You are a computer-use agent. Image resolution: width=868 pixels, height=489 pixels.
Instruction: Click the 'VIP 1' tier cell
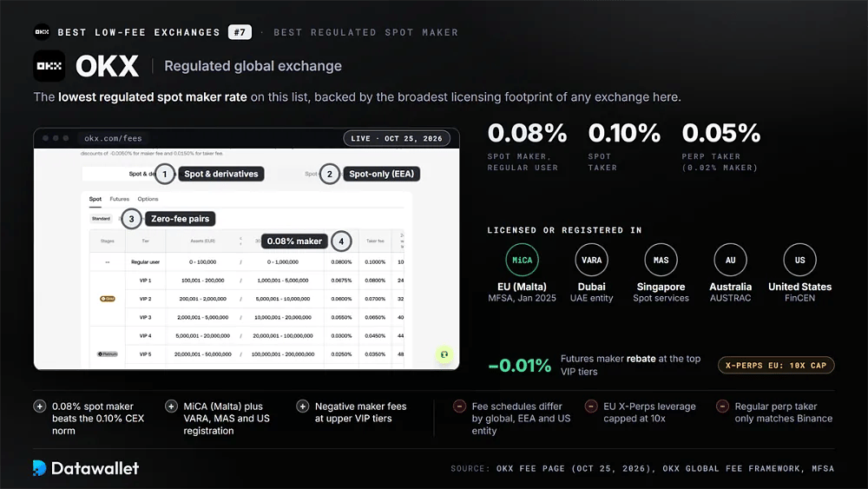[x=145, y=281]
